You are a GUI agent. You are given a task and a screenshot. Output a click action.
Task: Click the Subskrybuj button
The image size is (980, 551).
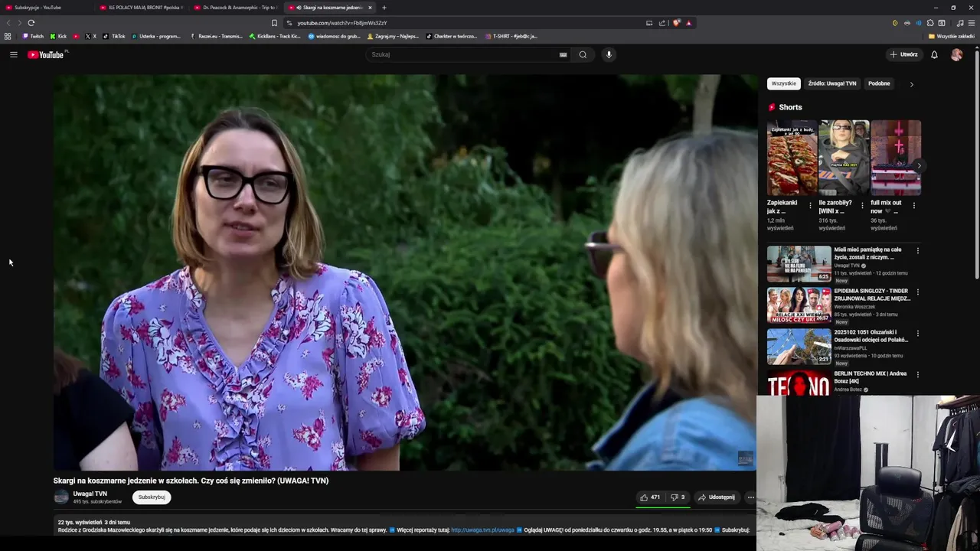pyautogui.click(x=152, y=497)
